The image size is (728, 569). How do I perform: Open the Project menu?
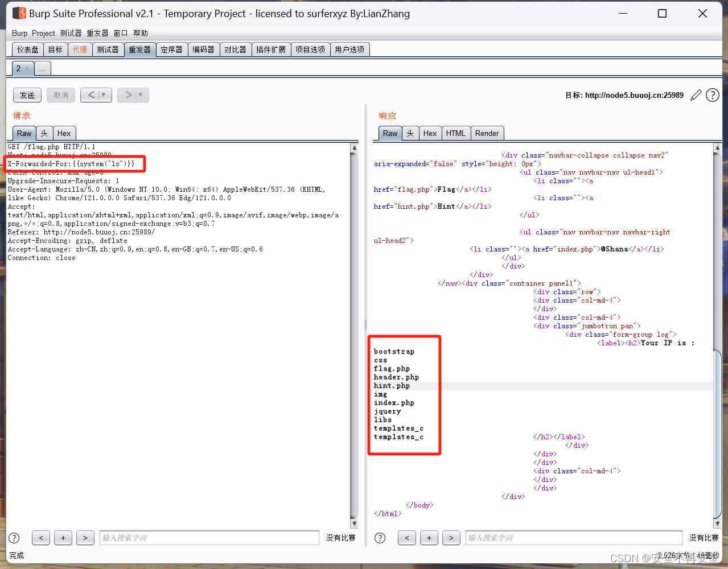point(43,33)
